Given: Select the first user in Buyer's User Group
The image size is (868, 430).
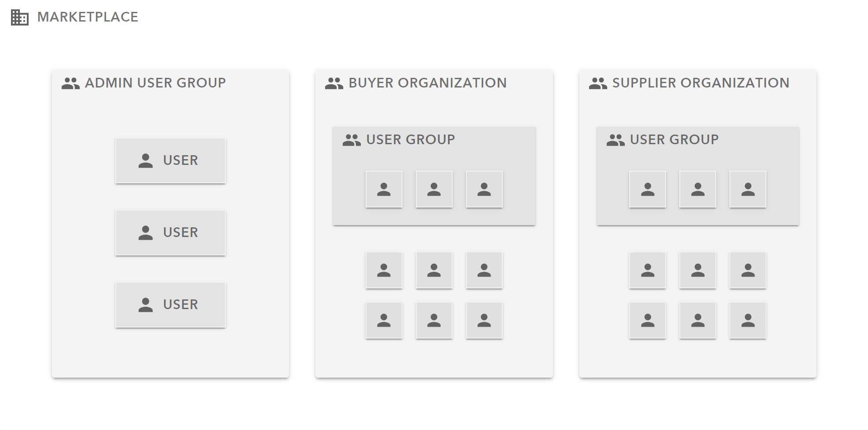Looking at the screenshot, I should (384, 189).
